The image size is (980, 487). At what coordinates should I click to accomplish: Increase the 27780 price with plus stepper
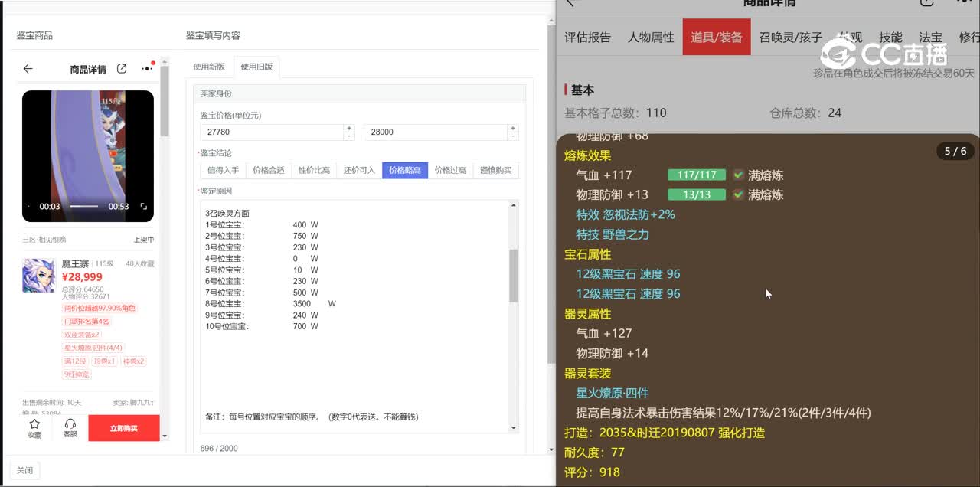click(x=349, y=128)
